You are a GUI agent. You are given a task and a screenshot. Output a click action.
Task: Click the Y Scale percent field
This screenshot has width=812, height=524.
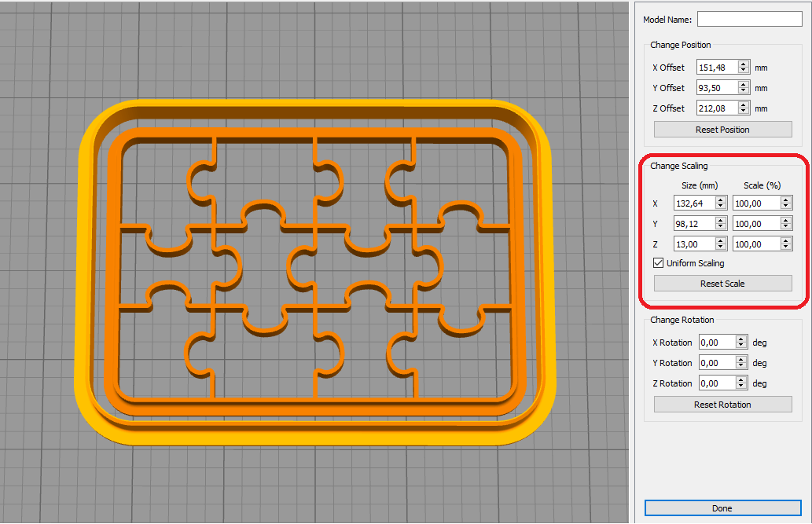click(757, 224)
